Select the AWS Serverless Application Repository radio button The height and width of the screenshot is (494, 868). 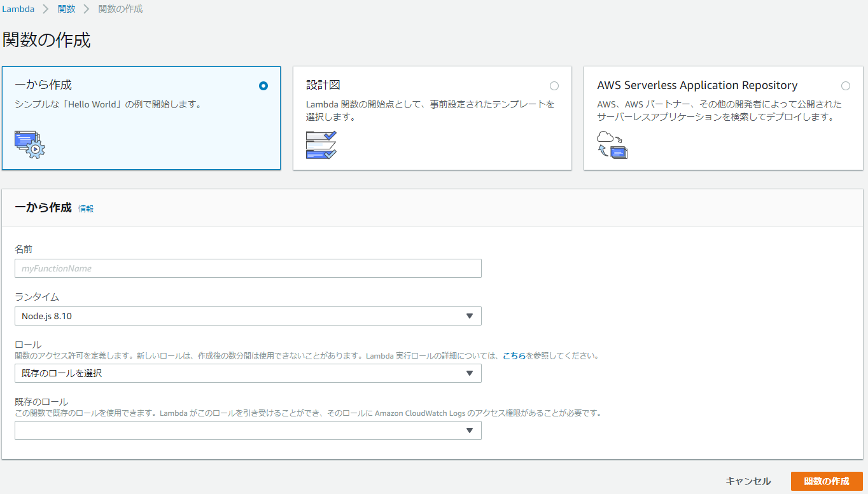tap(846, 86)
